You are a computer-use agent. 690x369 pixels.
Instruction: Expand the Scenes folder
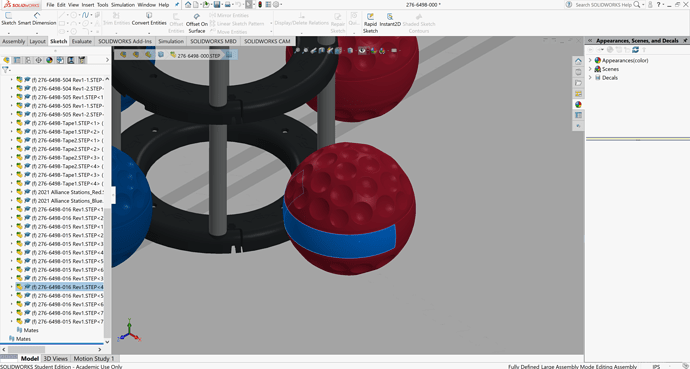pyautogui.click(x=590, y=69)
